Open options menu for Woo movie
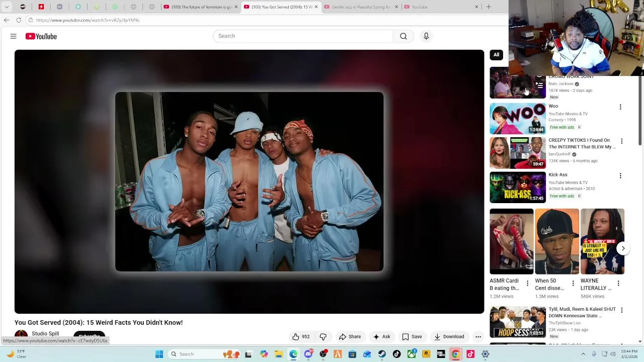The height and width of the screenshot is (362, 644). pyautogui.click(x=620, y=107)
